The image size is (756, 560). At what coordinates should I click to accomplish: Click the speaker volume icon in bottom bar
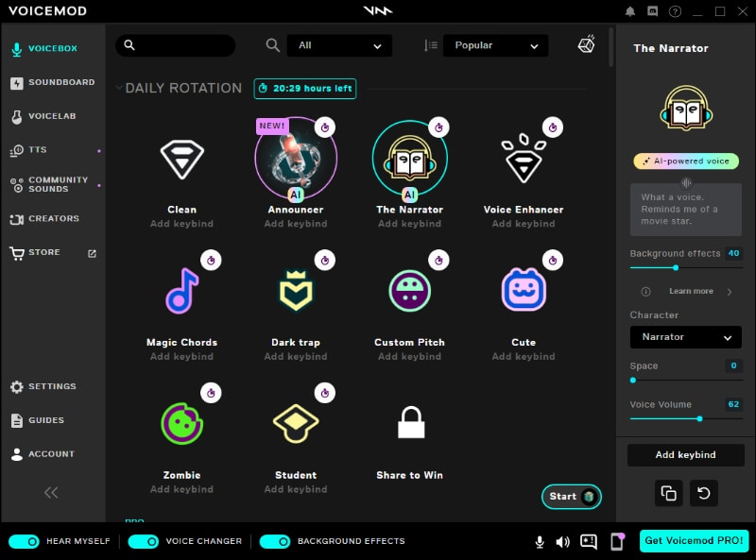(x=562, y=542)
